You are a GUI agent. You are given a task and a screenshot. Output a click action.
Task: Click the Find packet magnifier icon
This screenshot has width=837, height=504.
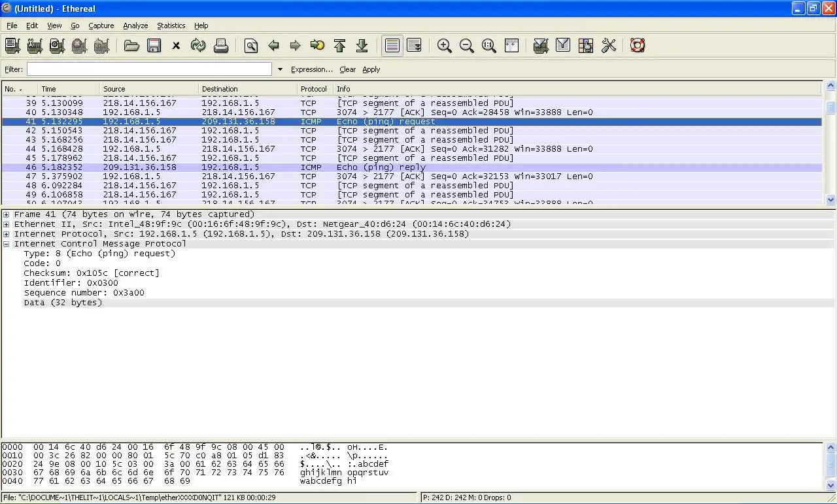[x=251, y=46]
